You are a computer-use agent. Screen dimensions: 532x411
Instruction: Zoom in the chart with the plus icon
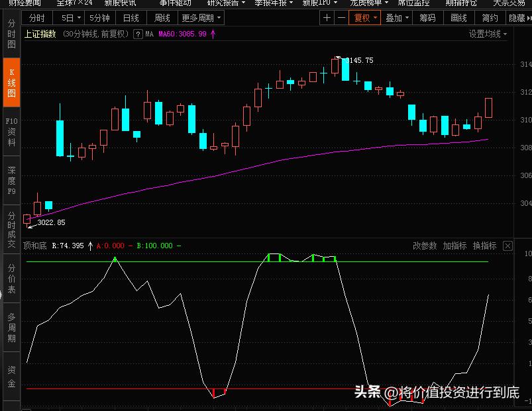point(327,18)
